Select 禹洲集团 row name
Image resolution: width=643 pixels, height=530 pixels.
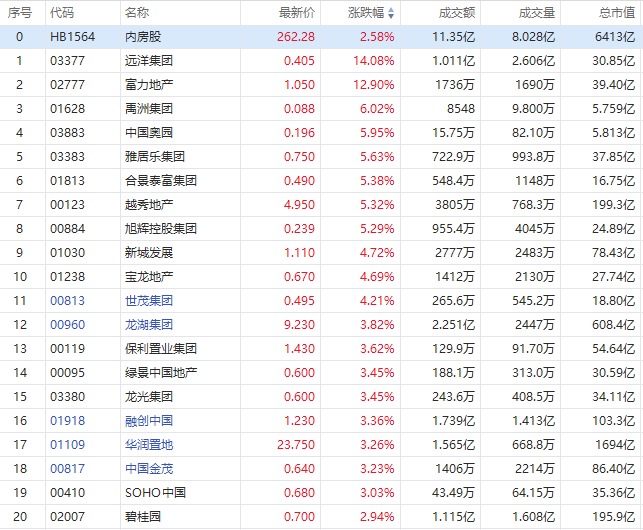click(149, 109)
